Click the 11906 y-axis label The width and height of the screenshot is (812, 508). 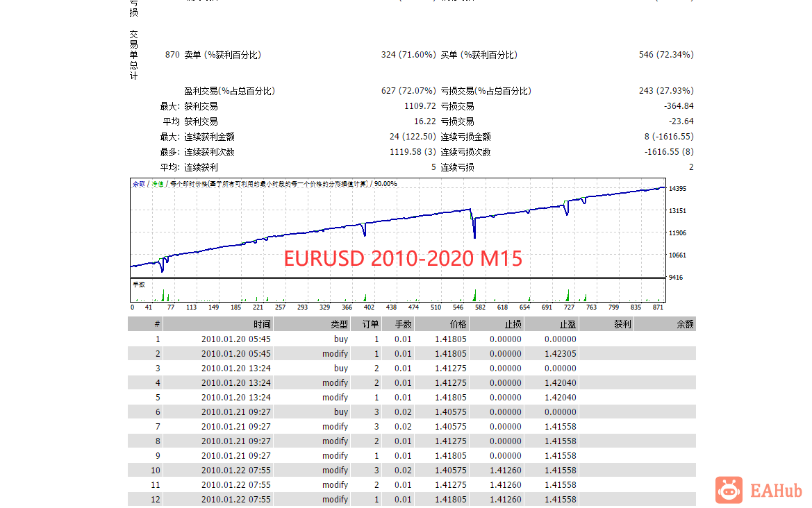point(677,232)
